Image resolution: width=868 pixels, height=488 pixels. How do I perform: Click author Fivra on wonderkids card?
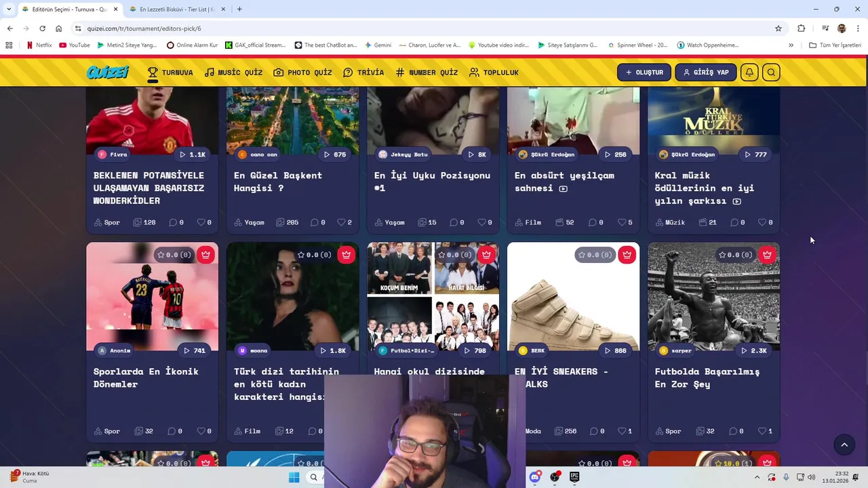113,155
